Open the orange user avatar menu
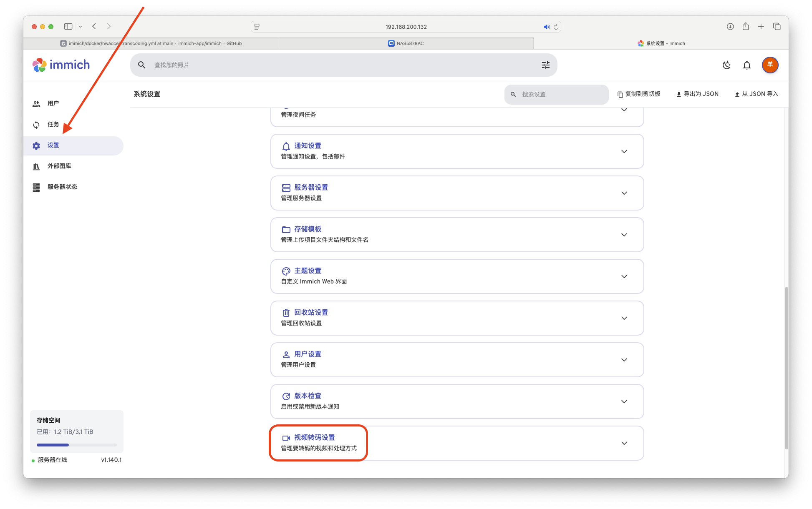This screenshot has height=509, width=812. pos(770,65)
